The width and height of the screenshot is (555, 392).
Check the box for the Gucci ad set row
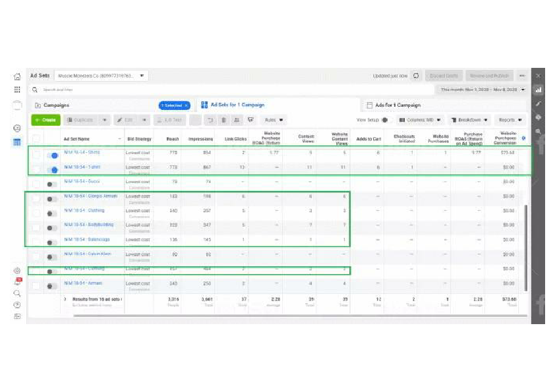[x=36, y=184]
